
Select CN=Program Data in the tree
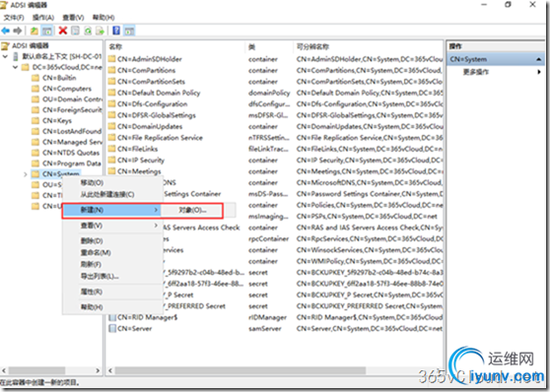tap(72, 163)
